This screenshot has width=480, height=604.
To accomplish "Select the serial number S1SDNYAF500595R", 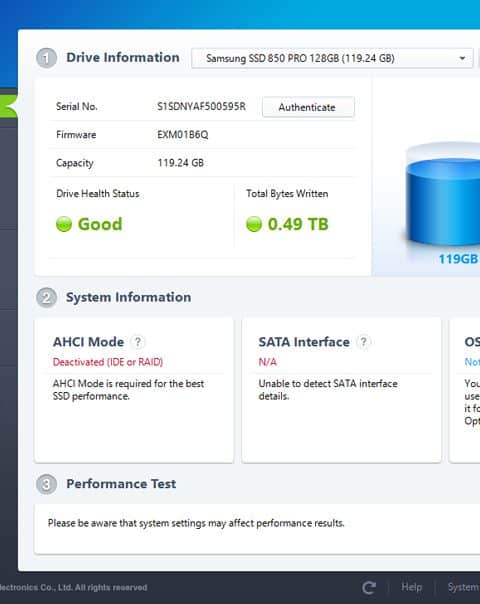I will tap(201, 106).
